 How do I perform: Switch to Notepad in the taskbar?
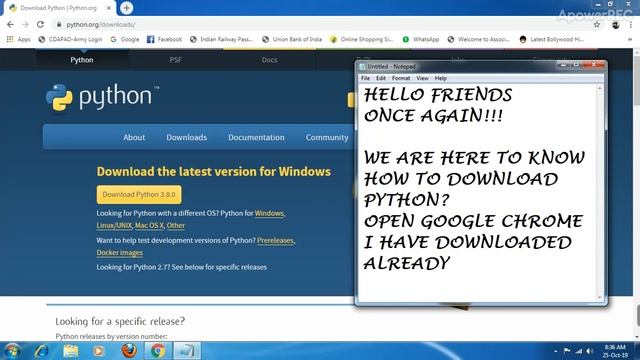(x=187, y=351)
